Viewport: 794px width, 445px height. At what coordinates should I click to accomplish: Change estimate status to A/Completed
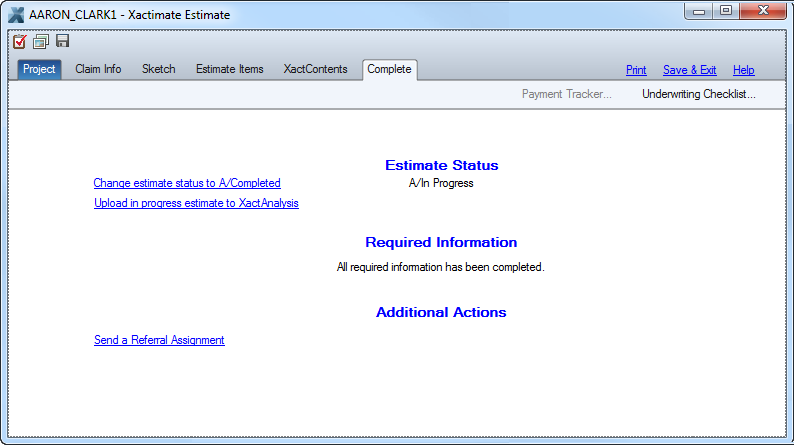coord(187,183)
